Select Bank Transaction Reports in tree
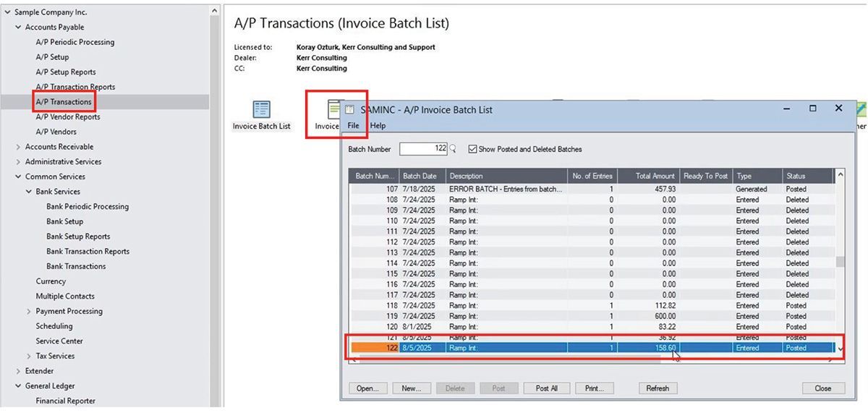The width and height of the screenshot is (868, 413). coord(88,252)
